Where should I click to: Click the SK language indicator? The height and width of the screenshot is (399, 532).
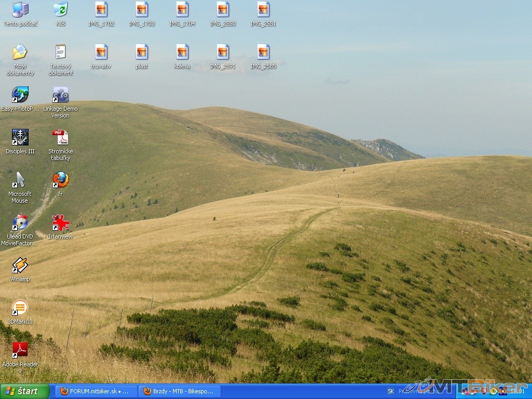click(x=391, y=391)
